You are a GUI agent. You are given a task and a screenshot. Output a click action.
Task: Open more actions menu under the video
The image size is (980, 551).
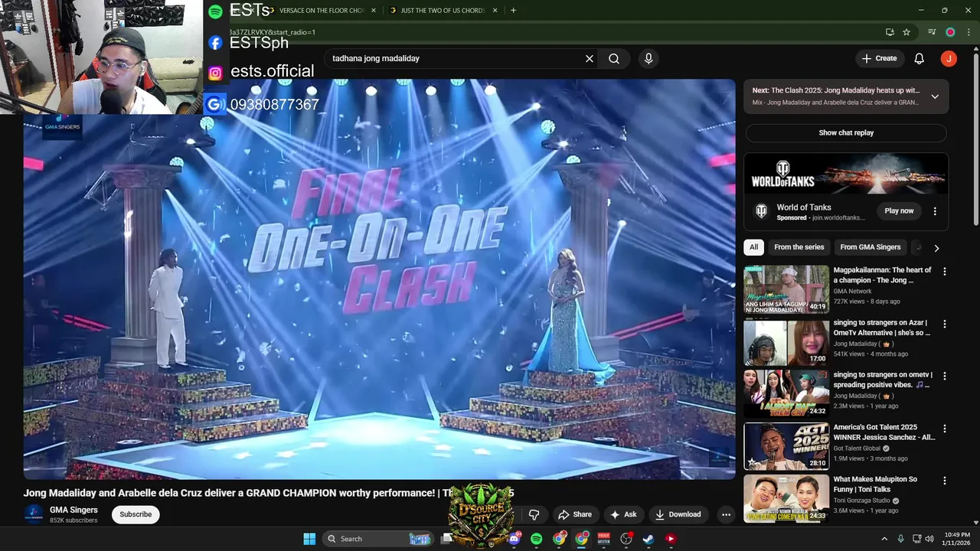pos(726,514)
